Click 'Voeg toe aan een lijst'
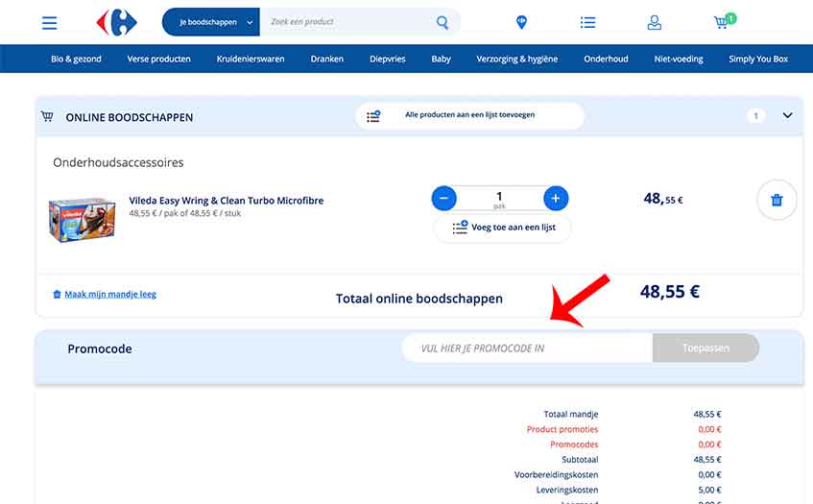813x504 pixels. [502, 228]
